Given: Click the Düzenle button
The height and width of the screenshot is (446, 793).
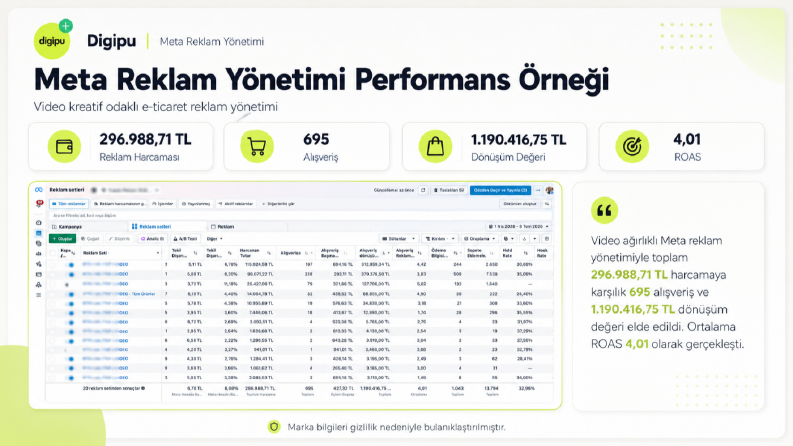Looking at the screenshot, I should 119,239.
